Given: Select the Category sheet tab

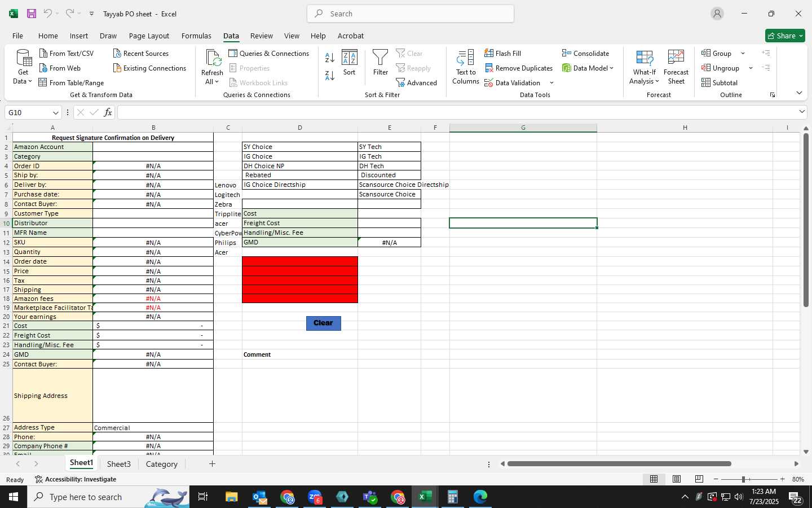Looking at the screenshot, I should tap(161, 464).
